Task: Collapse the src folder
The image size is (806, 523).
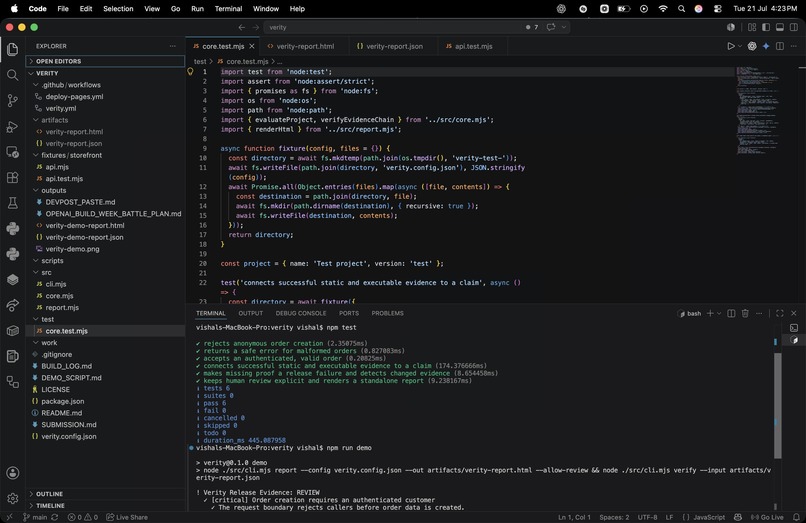Action: click(105, 273)
